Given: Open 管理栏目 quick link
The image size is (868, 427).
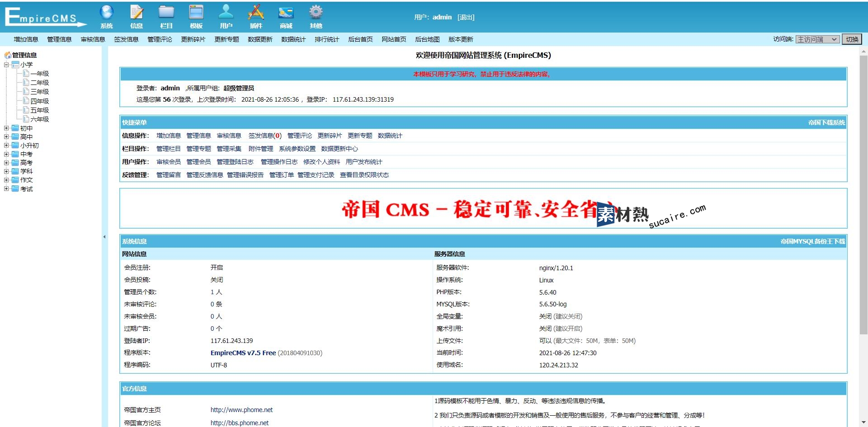Looking at the screenshot, I should [x=169, y=149].
